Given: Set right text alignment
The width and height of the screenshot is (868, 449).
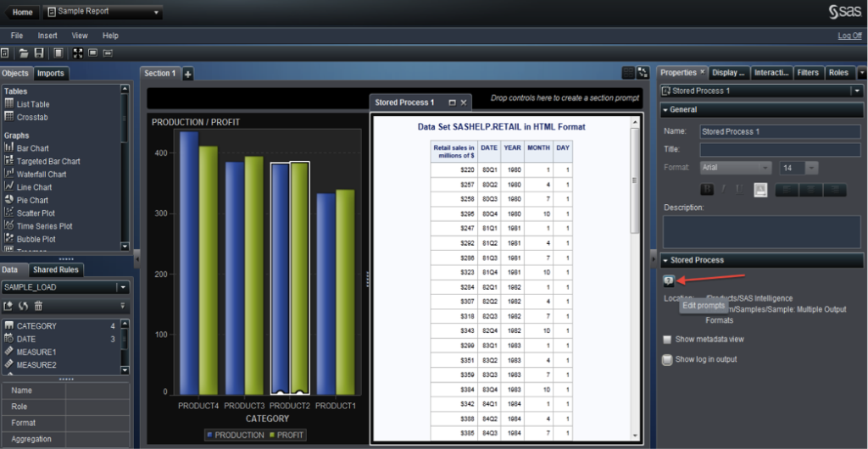Looking at the screenshot, I should (x=835, y=190).
